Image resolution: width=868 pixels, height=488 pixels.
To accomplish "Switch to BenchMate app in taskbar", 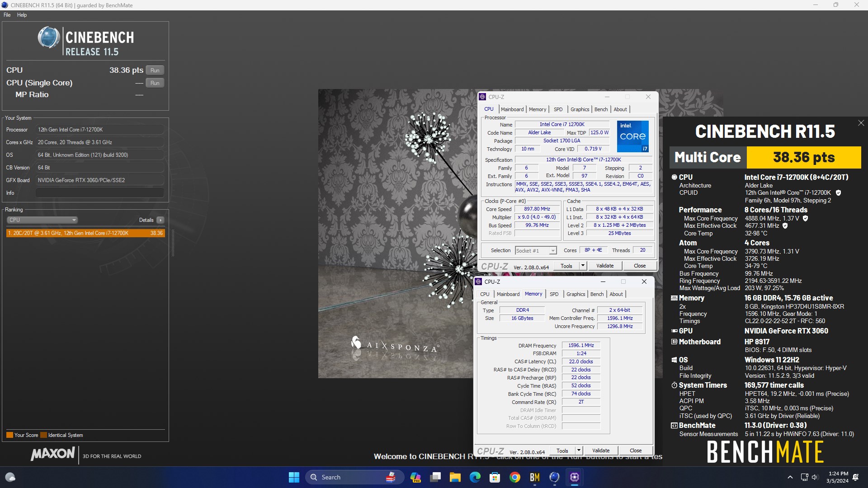I will (x=535, y=477).
